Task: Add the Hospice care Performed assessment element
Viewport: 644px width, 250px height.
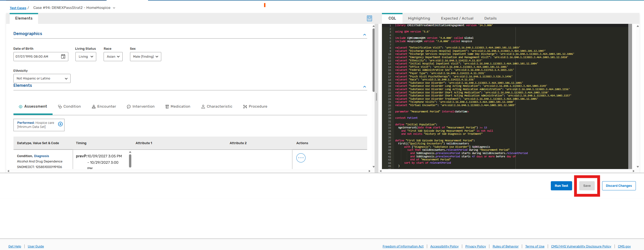Action: click(x=60, y=124)
